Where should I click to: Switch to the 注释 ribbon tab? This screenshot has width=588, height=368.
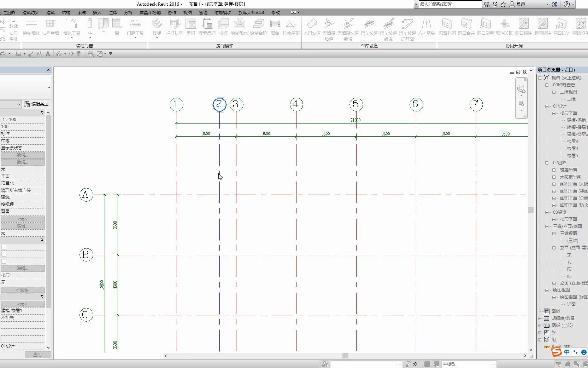(113, 12)
